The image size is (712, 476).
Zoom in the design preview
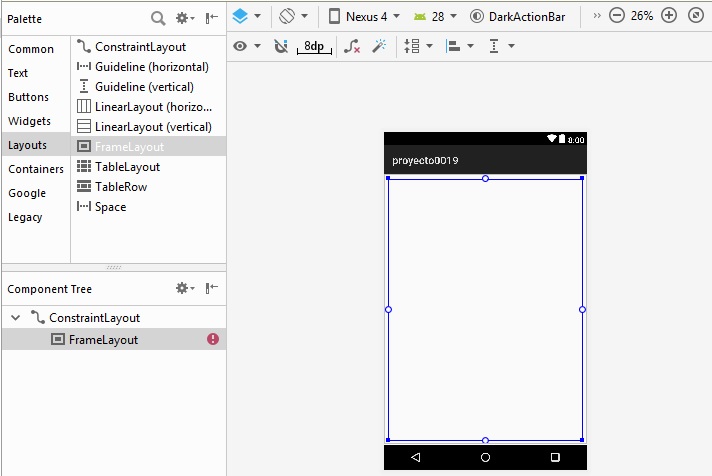[x=669, y=16]
